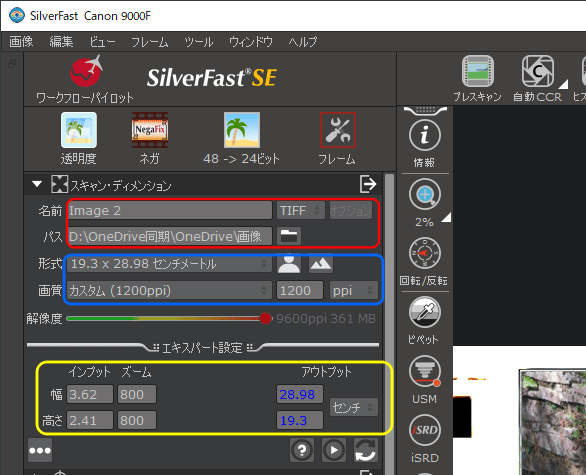
Task: Open the ツール menu
Action: (x=198, y=41)
